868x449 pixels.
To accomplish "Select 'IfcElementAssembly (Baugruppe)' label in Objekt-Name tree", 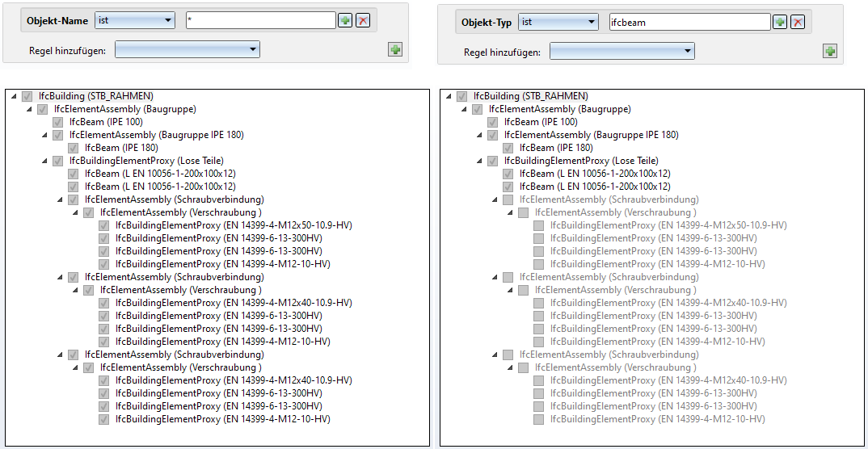I will pyautogui.click(x=125, y=110).
